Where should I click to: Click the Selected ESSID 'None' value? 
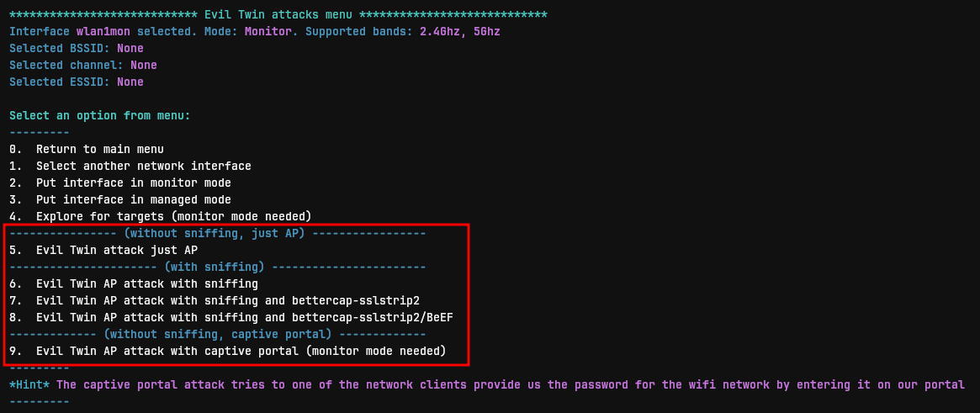pyautogui.click(x=130, y=82)
